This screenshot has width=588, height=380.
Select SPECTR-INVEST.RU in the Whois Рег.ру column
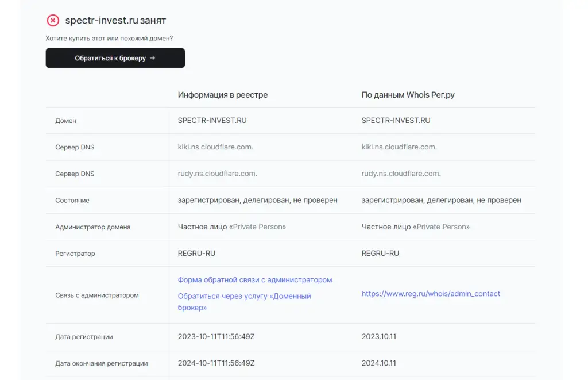coord(396,121)
